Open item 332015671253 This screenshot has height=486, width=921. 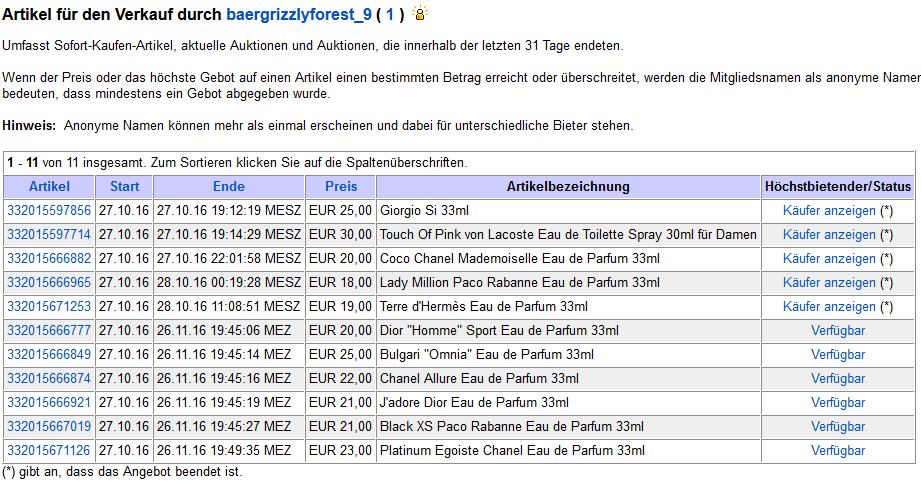[x=49, y=307]
